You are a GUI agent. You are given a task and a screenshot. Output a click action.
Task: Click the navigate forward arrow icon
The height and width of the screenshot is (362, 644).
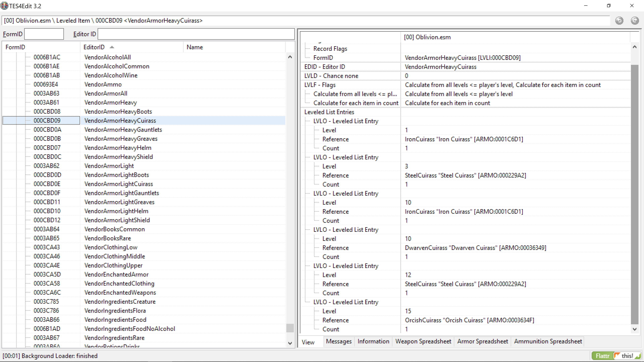click(x=635, y=20)
